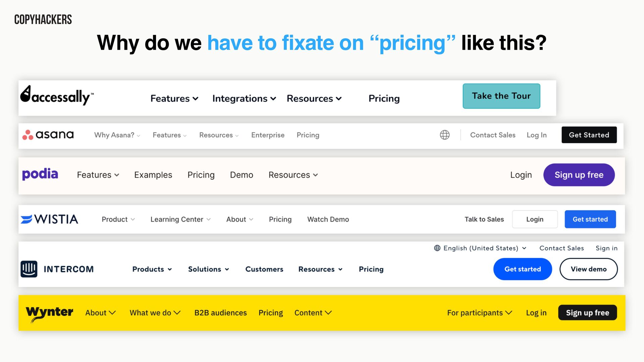Click podia Sign up free button
Image resolution: width=644 pixels, height=362 pixels.
click(579, 175)
